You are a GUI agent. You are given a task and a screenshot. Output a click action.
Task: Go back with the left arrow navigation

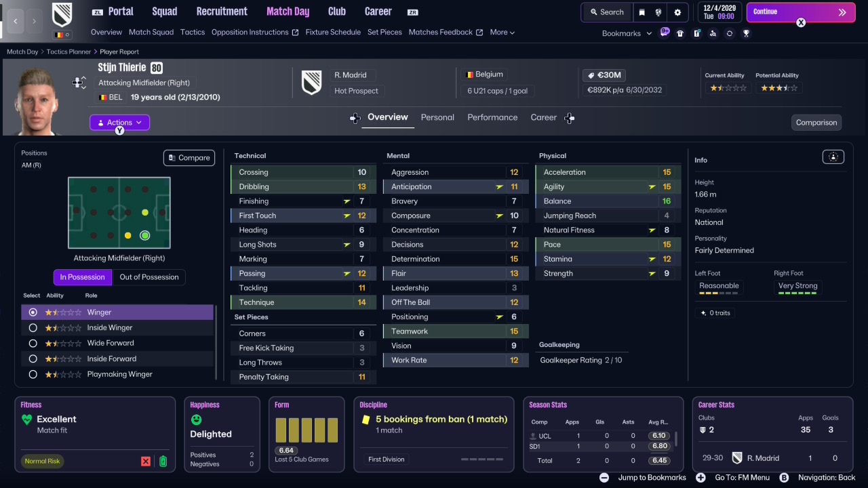[16, 21]
